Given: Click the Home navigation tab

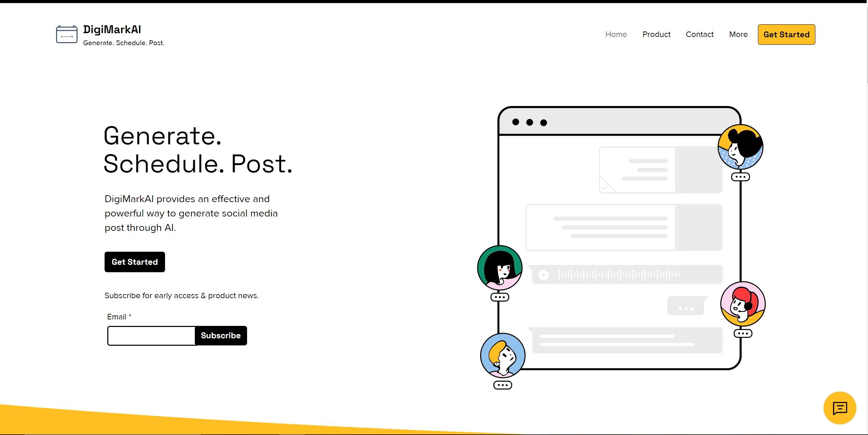Looking at the screenshot, I should [x=616, y=35].
